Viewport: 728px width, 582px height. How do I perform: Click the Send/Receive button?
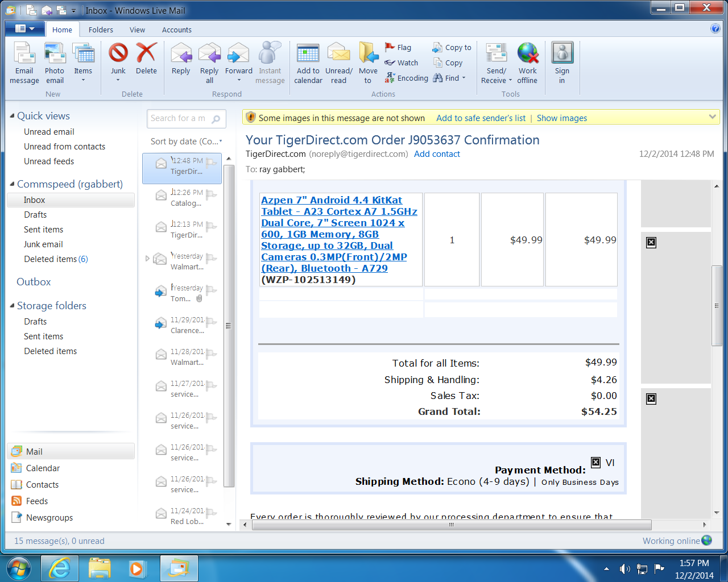coord(497,64)
